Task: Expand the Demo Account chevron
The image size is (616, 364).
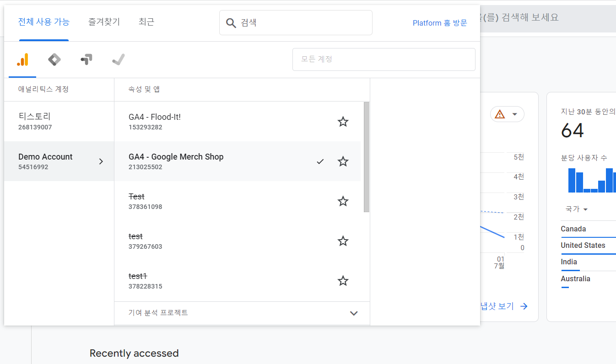Action: (101, 161)
